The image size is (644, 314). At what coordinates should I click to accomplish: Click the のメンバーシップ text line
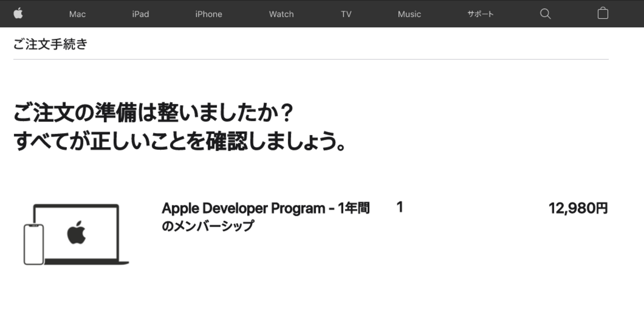pos(208,226)
